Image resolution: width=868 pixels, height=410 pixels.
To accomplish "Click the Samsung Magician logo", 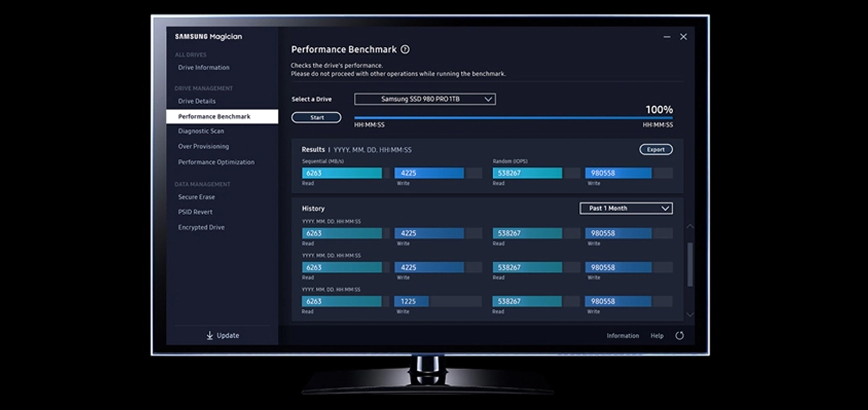I will pyautogui.click(x=208, y=37).
